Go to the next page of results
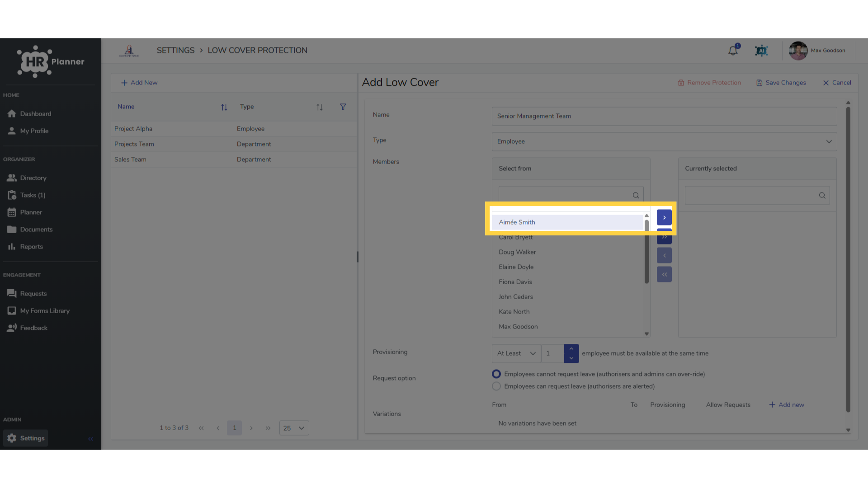The image size is (868, 488). pyautogui.click(x=251, y=428)
